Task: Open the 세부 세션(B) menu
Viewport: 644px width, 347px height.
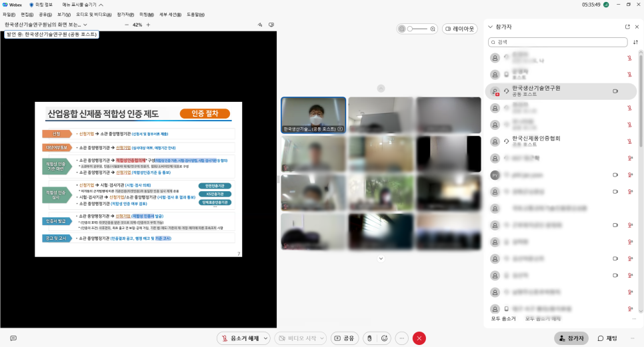Action: point(170,15)
